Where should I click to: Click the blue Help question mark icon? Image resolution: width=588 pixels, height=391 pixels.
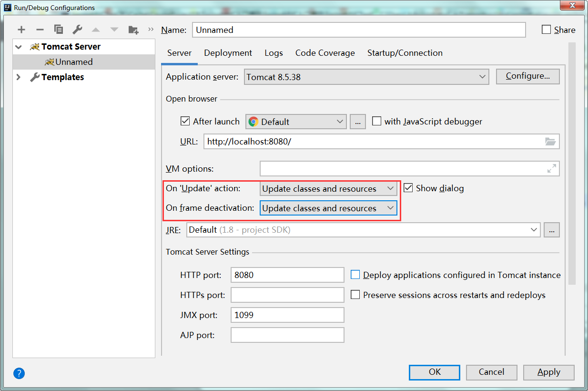19,373
